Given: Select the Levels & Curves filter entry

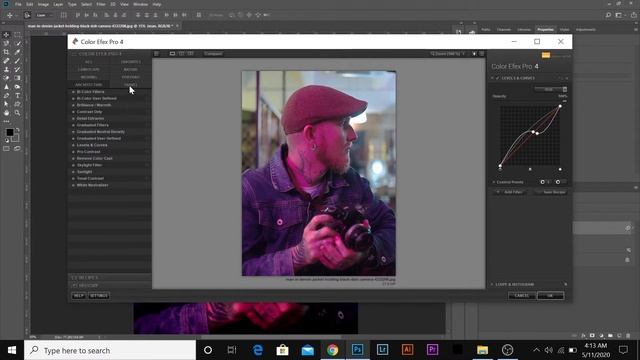Looking at the screenshot, I should (x=92, y=145).
